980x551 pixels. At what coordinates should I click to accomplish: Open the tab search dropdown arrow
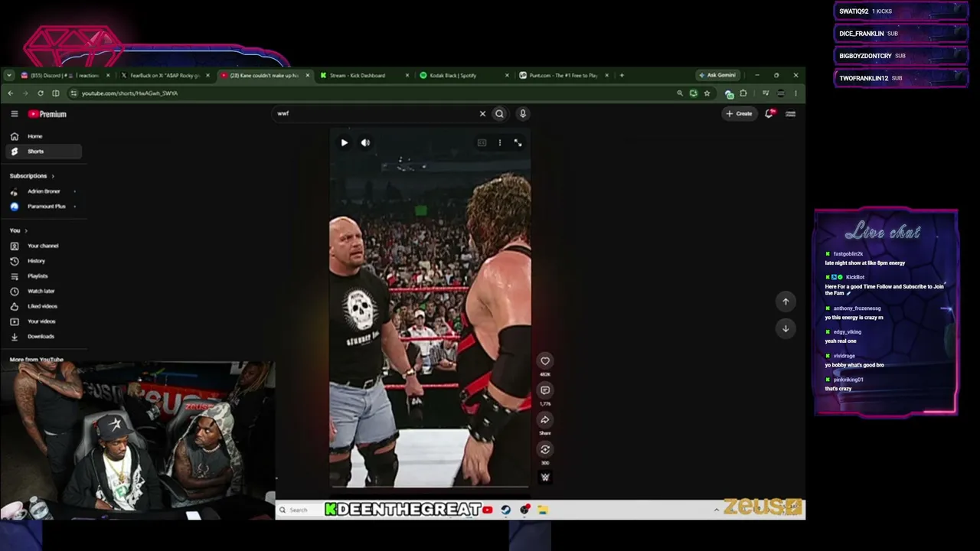pos(8,76)
